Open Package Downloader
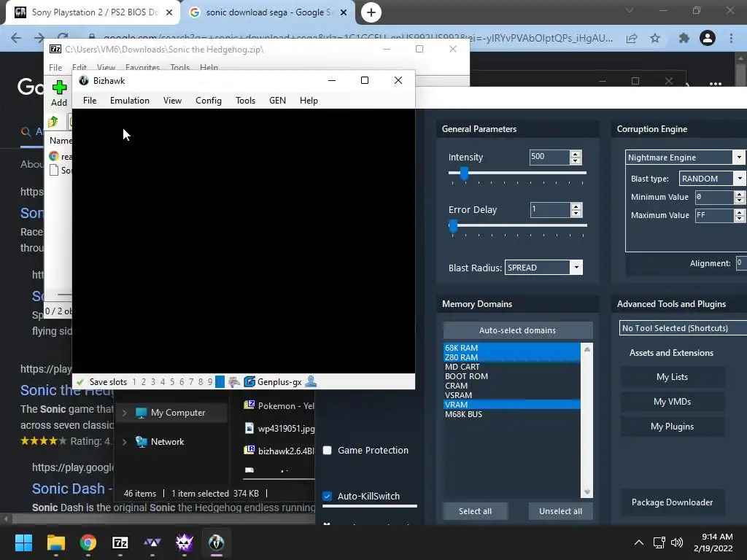The height and width of the screenshot is (560, 747). (x=672, y=502)
